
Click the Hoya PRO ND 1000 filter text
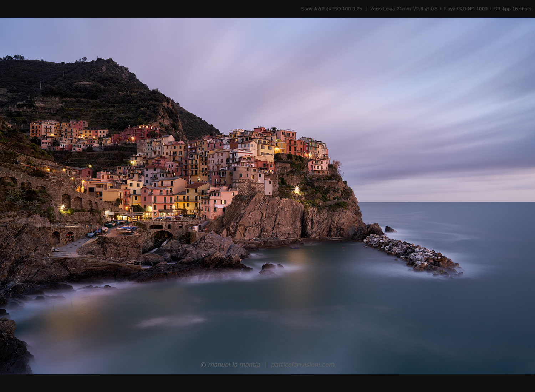pos(466,9)
